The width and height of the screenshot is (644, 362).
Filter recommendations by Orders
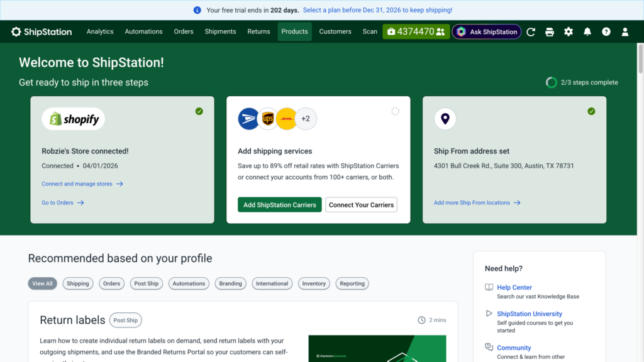click(111, 283)
